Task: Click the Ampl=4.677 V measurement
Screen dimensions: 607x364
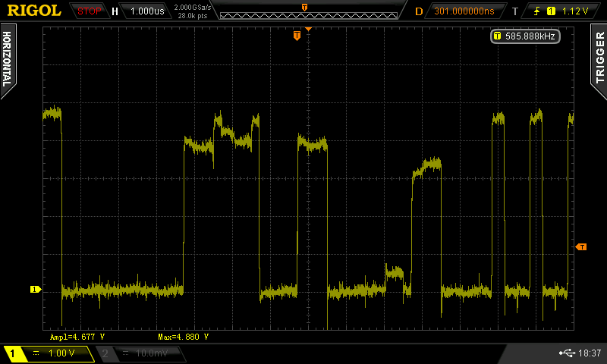Action: point(77,336)
